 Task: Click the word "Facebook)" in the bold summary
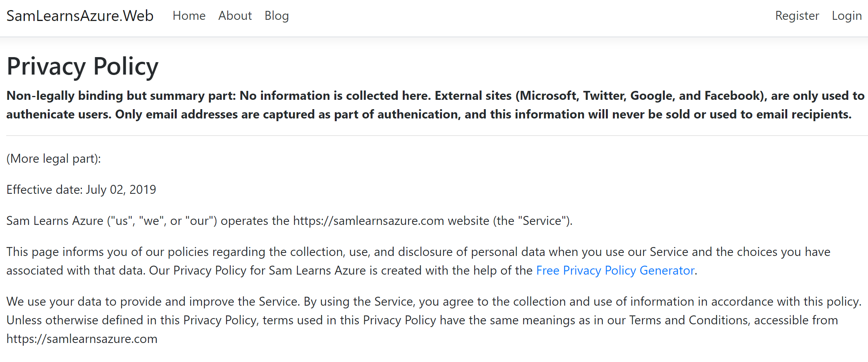pos(735,96)
